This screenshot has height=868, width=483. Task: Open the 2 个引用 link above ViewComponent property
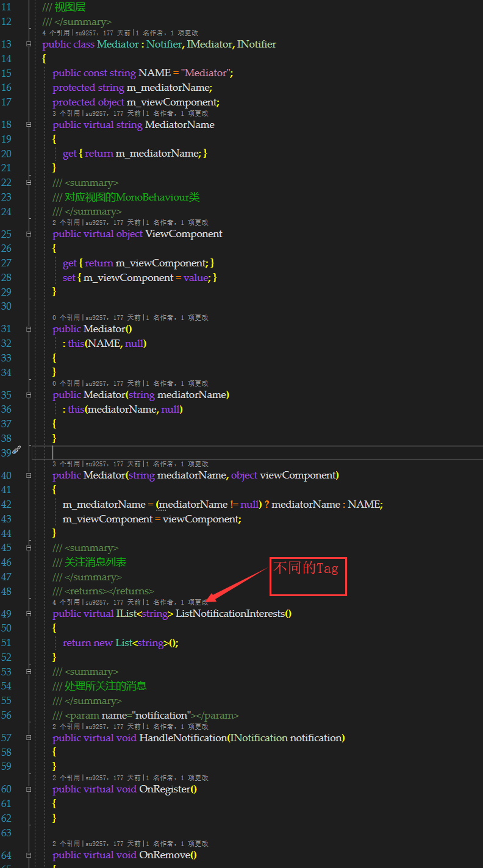pyautogui.click(x=66, y=222)
